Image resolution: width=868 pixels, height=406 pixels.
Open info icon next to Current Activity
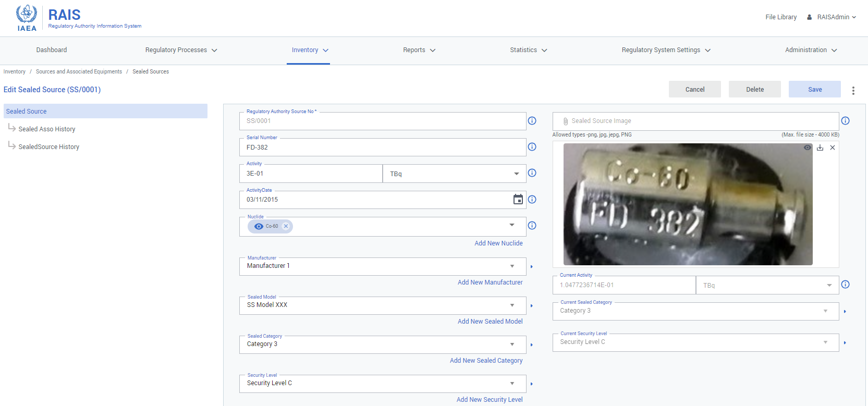845,285
